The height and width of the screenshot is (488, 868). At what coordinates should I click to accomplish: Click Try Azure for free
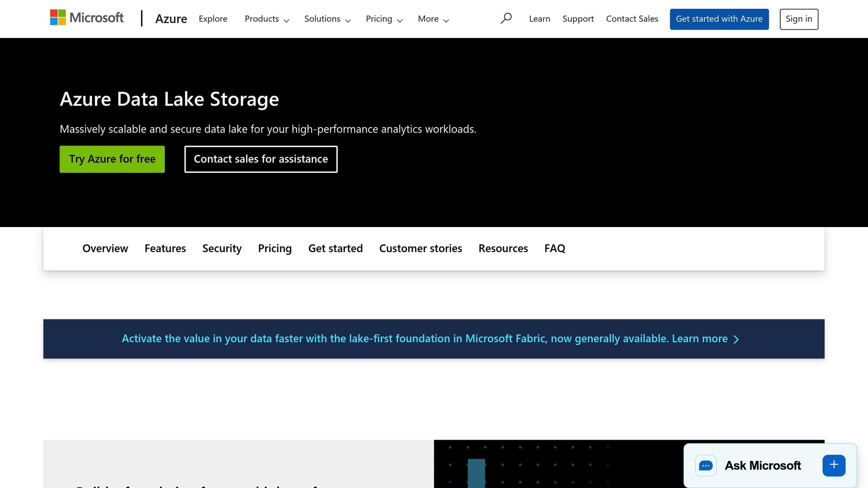click(x=112, y=159)
